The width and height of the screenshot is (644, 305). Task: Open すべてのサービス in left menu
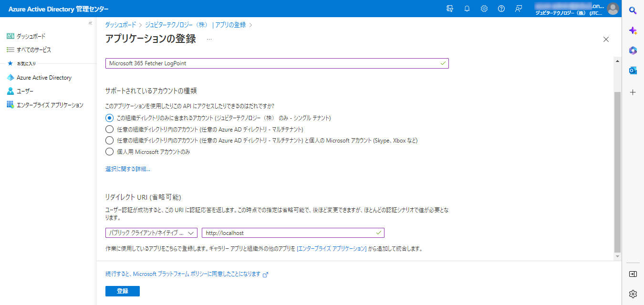coord(34,50)
